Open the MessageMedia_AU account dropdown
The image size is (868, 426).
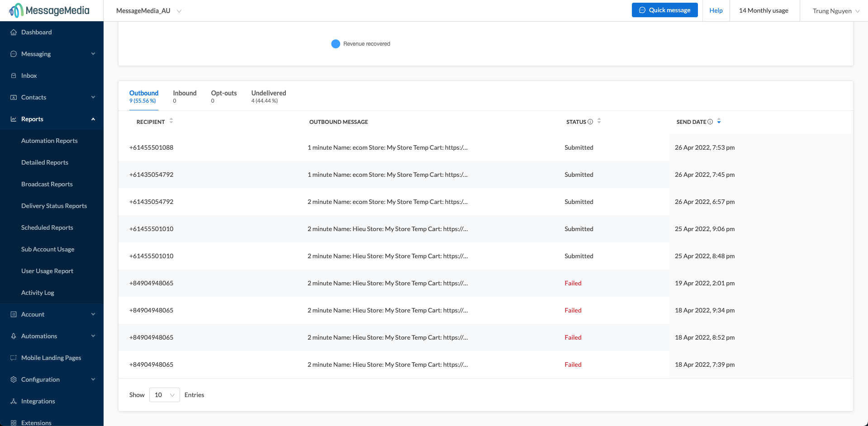click(149, 11)
